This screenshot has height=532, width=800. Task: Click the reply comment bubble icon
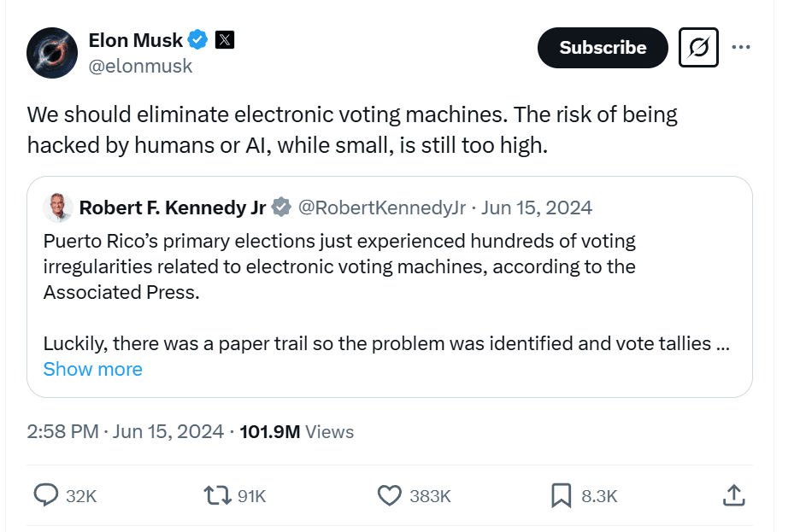click(44, 495)
